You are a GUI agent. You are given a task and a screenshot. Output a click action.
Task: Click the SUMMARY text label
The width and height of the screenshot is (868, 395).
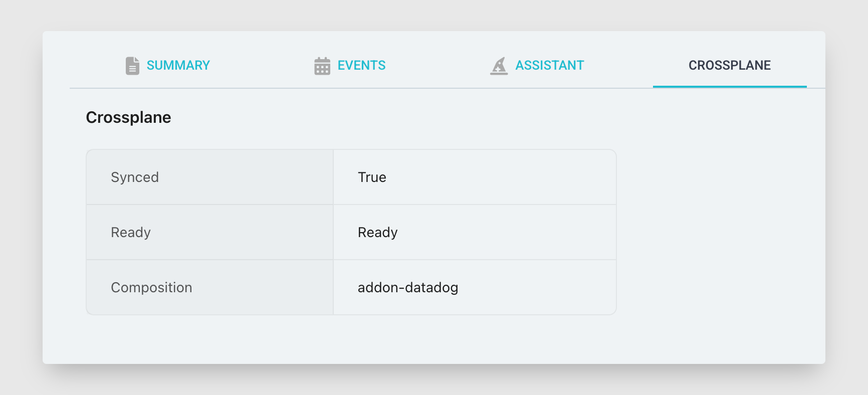178,65
